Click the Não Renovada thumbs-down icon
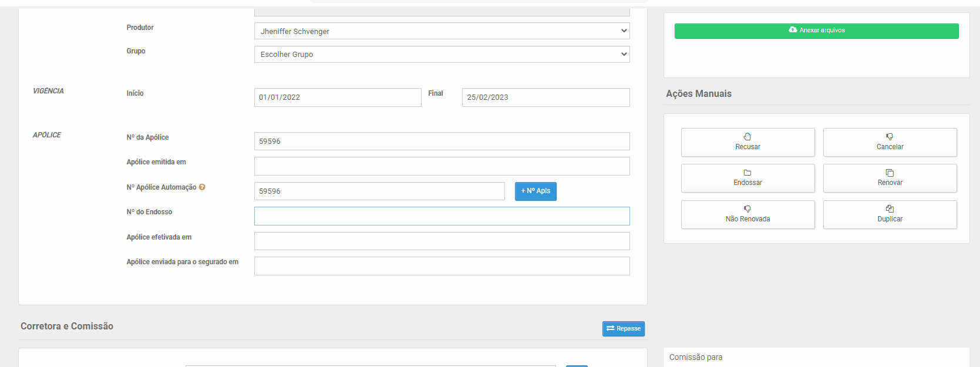The width and height of the screenshot is (980, 367). (747, 209)
